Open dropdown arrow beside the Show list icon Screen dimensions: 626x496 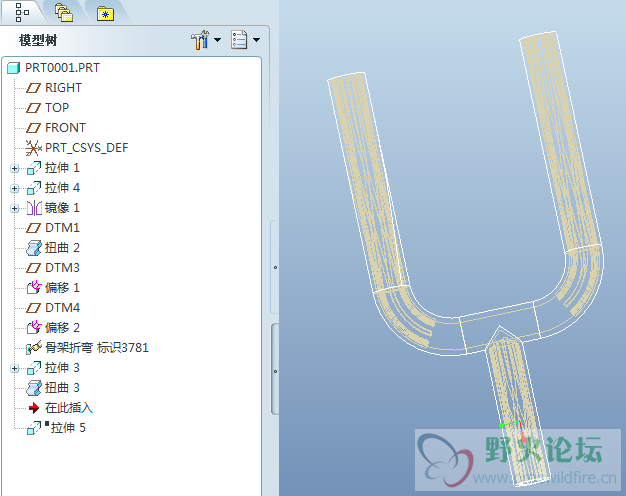pyautogui.click(x=257, y=40)
